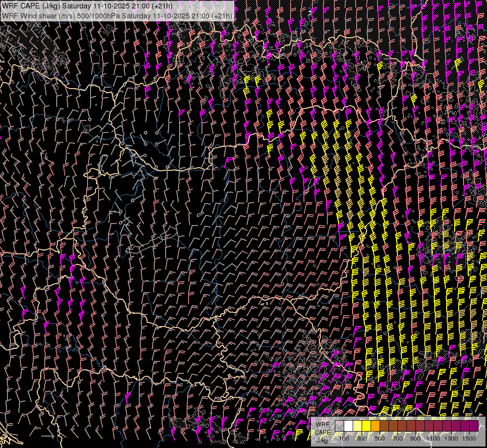The height and width of the screenshot is (448, 487).
Task: Click the white swatch in the CAPE legend
Action: point(348,426)
